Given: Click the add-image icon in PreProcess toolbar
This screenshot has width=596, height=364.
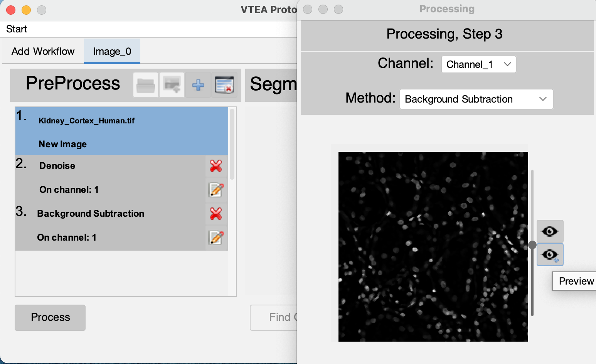Looking at the screenshot, I should point(172,85).
